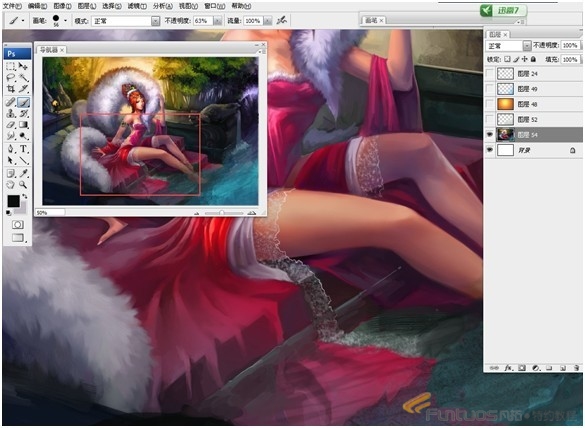
Task: Select the Notes tool
Action: tap(11, 173)
